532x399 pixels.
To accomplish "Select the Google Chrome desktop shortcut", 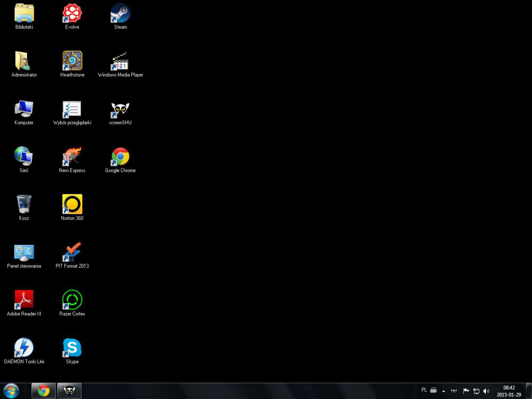I will tap(120, 160).
